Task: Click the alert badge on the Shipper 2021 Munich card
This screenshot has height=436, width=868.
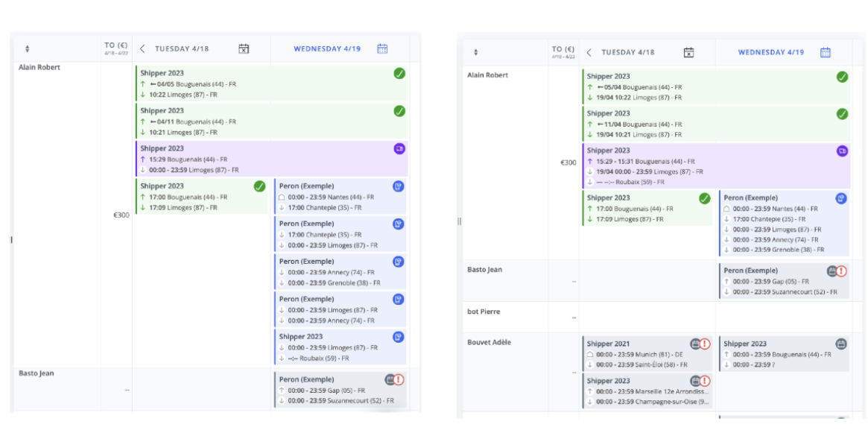Action: coord(706,343)
